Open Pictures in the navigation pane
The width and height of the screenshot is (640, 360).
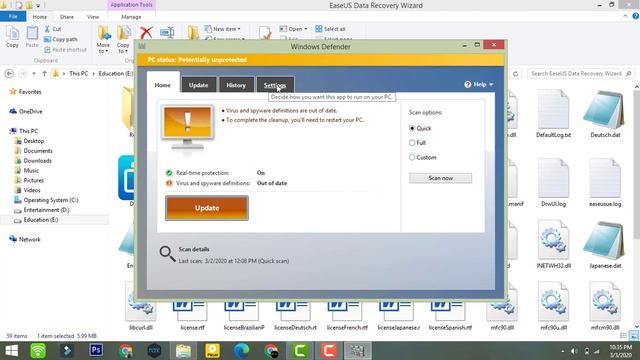click(29, 180)
